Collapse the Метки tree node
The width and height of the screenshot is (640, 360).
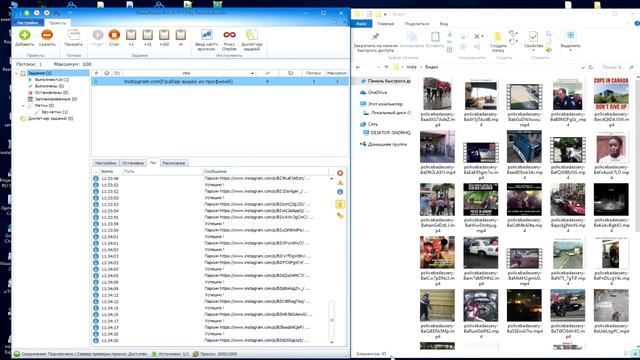click(23, 106)
